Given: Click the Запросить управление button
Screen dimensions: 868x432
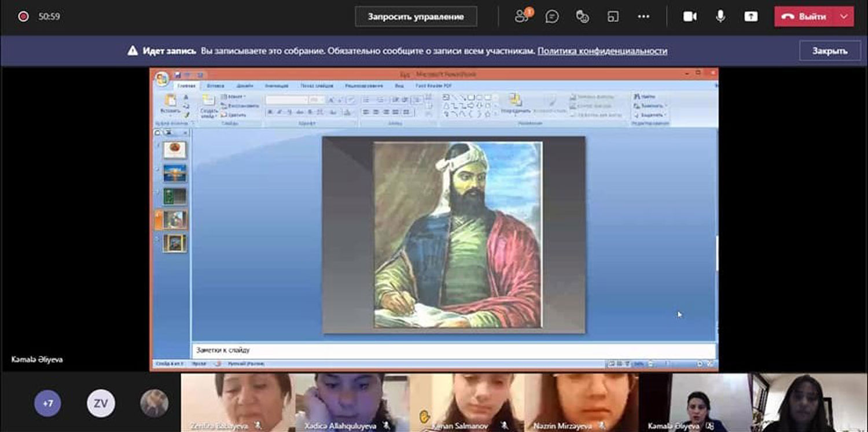Looking at the screenshot, I should click(x=415, y=17).
